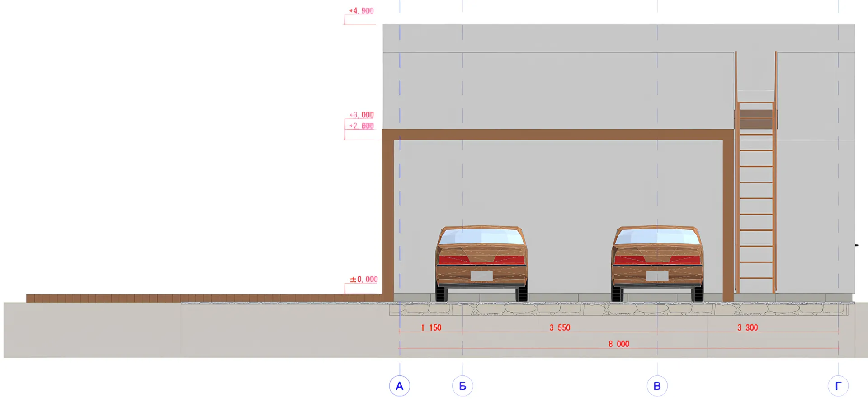The height and width of the screenshot is (402, 868).
Task: Select the grid axis bubble Б
Action: tap(462, 386)
